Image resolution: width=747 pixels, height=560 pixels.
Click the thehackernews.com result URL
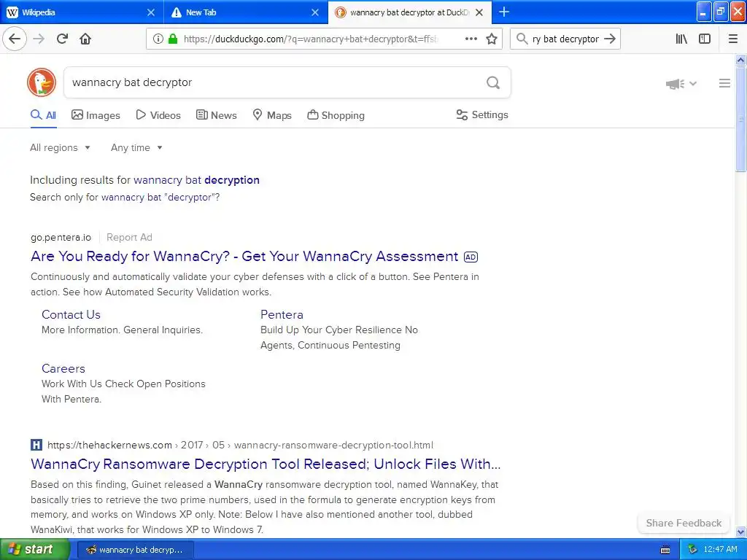pos(240,445)
